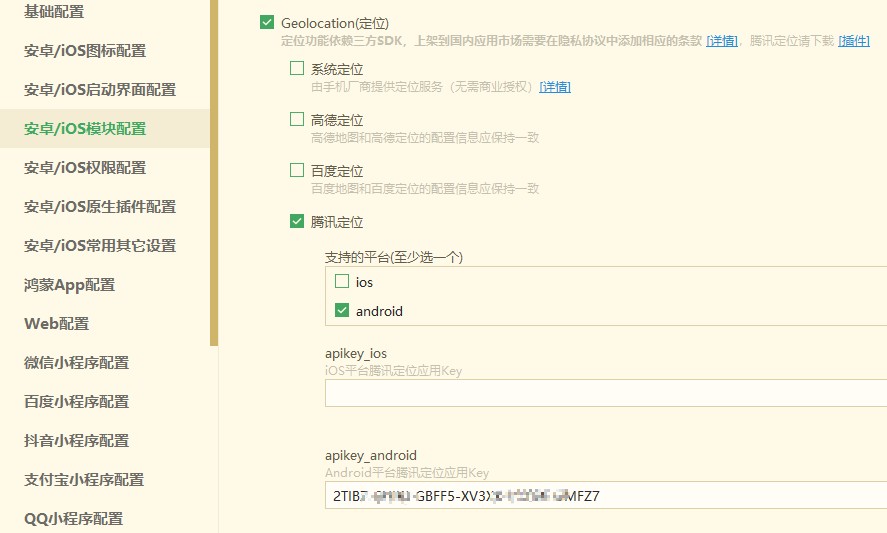Click the apikey_ios input field
Image resolution: width=887 pixels, height=533 pixels.
(605, 393)
